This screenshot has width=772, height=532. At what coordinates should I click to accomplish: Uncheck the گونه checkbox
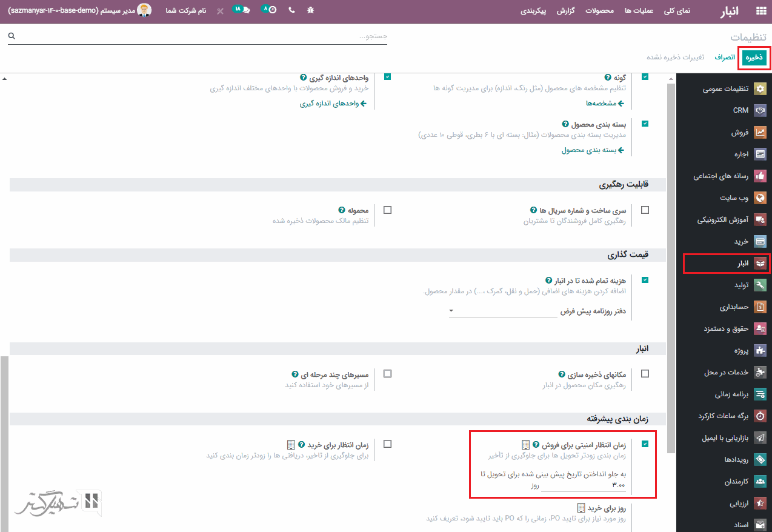[x=645, y=77]
